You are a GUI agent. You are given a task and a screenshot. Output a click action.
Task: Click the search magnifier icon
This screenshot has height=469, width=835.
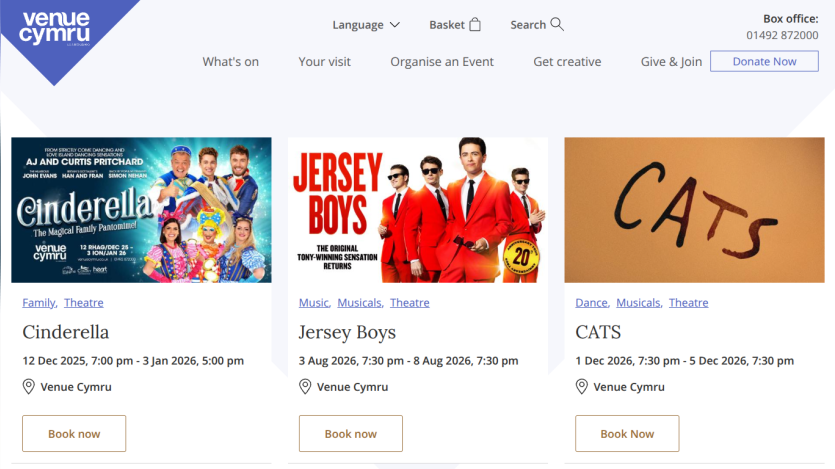point(556,24)
